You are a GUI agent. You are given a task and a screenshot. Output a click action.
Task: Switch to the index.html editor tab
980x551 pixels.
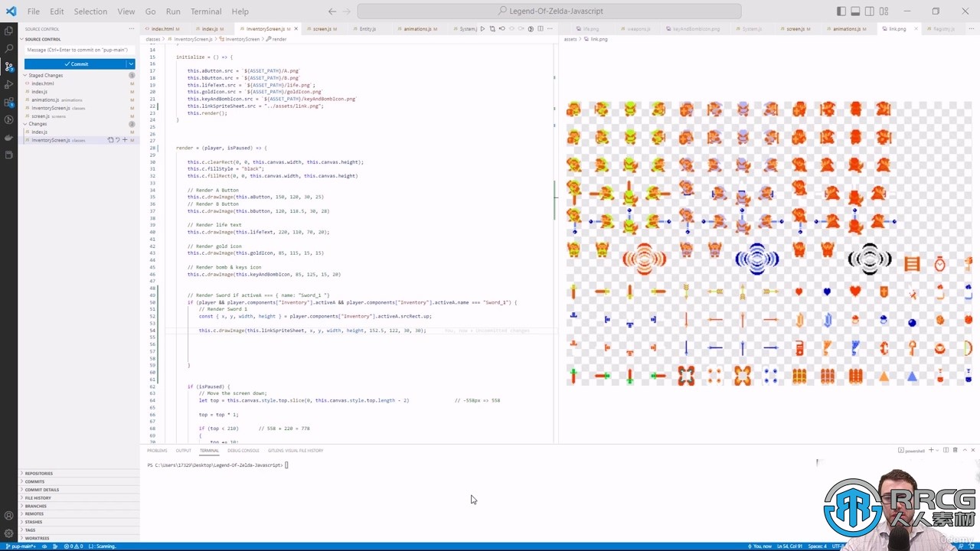163,28
